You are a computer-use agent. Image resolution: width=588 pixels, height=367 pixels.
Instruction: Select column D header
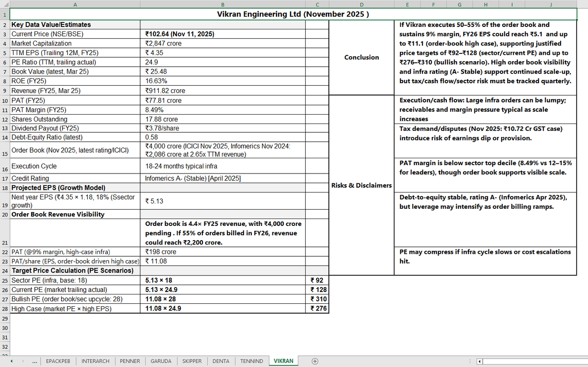click(362, 4)
